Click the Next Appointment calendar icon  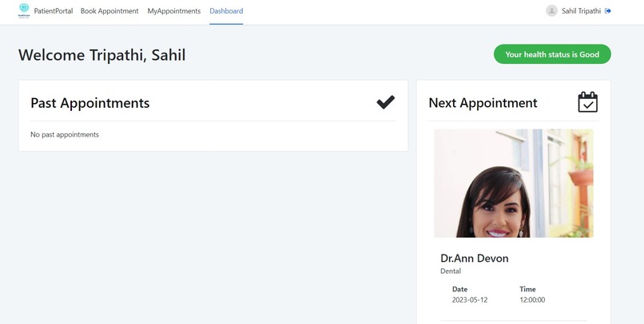point(588,102)
